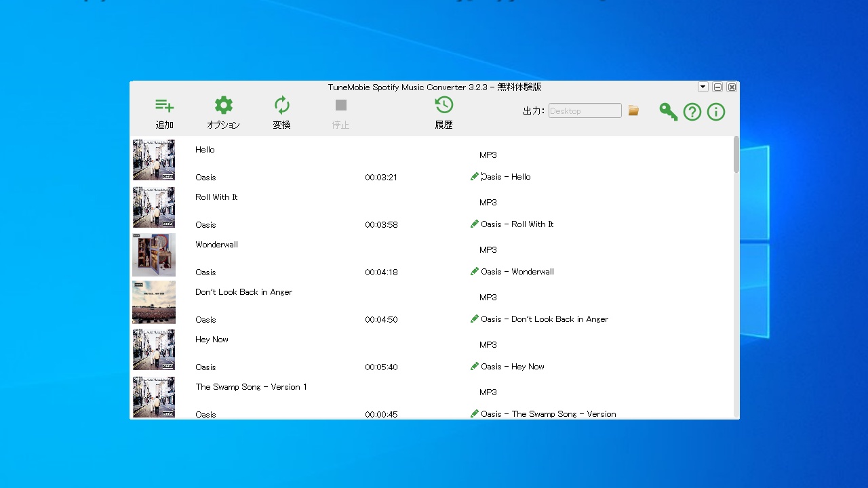Select The Swamp Song album thumbnail
Screen dimensions: 868x488
click(154, 397)
